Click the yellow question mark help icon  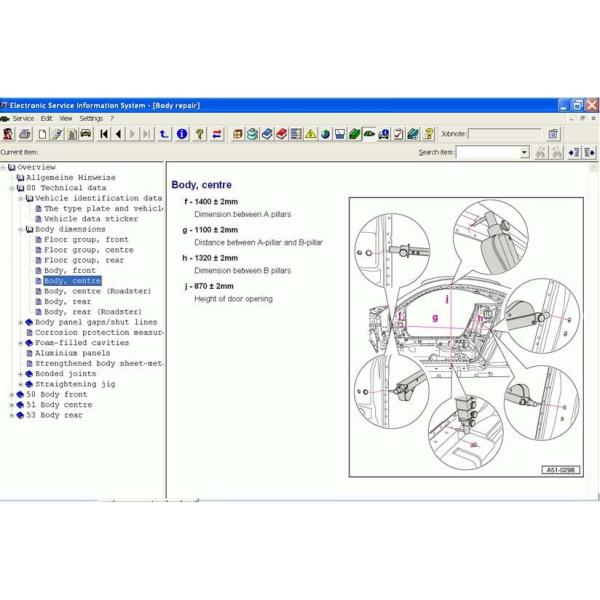429,134
